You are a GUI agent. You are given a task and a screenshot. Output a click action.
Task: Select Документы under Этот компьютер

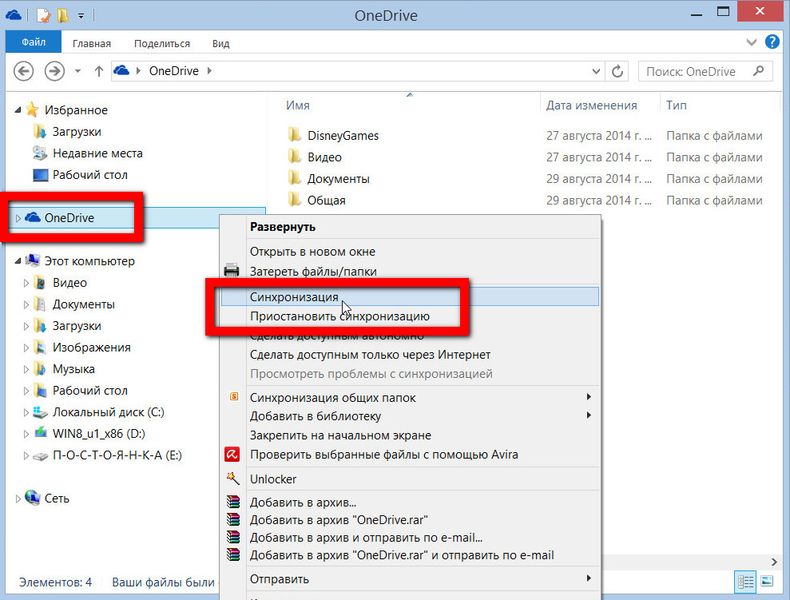point(83,304)
